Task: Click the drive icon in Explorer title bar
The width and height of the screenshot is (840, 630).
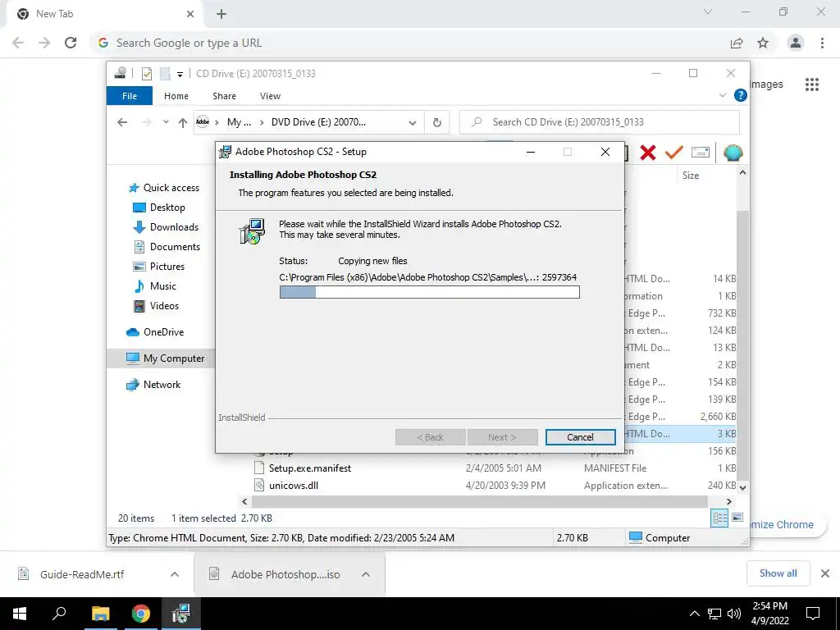Action: click(121, 73)
